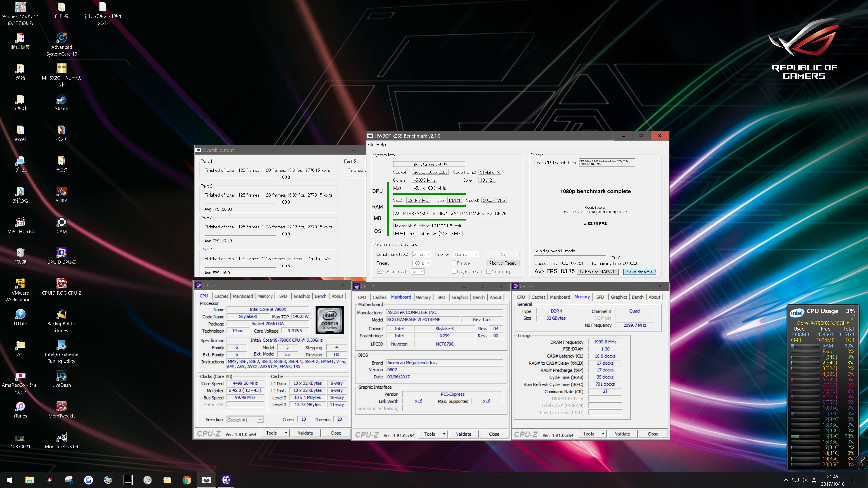868x488 pixels.
Task: Open the excel folder icon
Action: click(21, 133)
